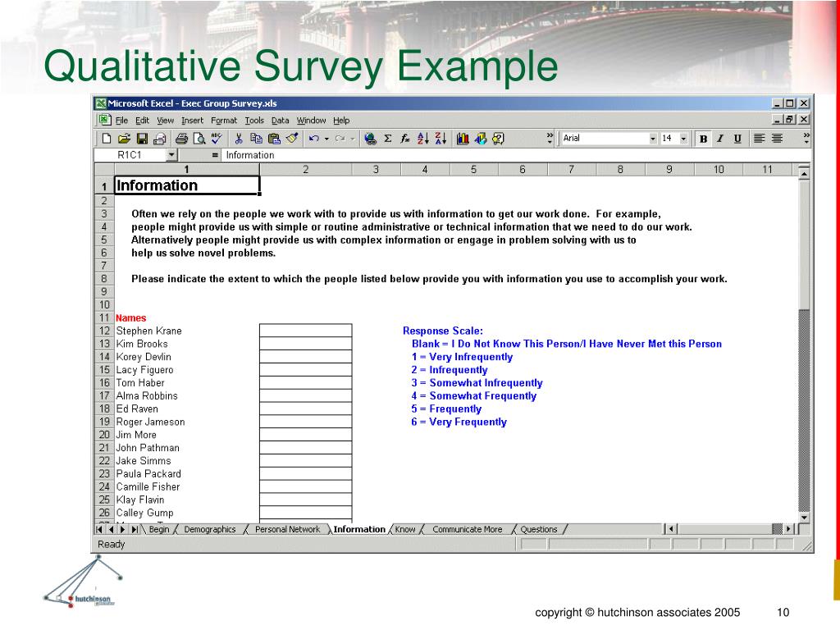
Task: Switch to the Personal Network sheet tab
Action: tap(287, 529)
